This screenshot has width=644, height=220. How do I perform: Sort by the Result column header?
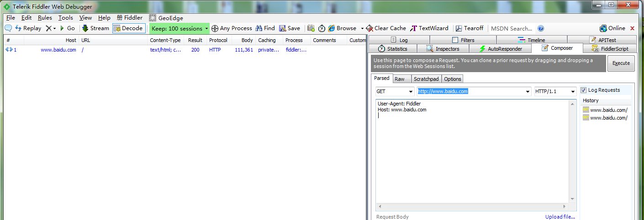click(x=195, y=40)
